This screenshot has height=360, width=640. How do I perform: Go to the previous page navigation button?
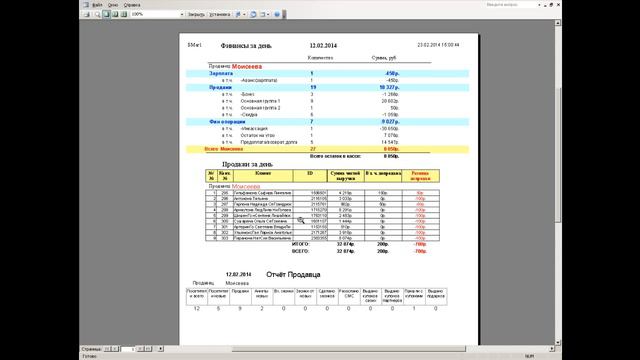click(x=116, y=349)
